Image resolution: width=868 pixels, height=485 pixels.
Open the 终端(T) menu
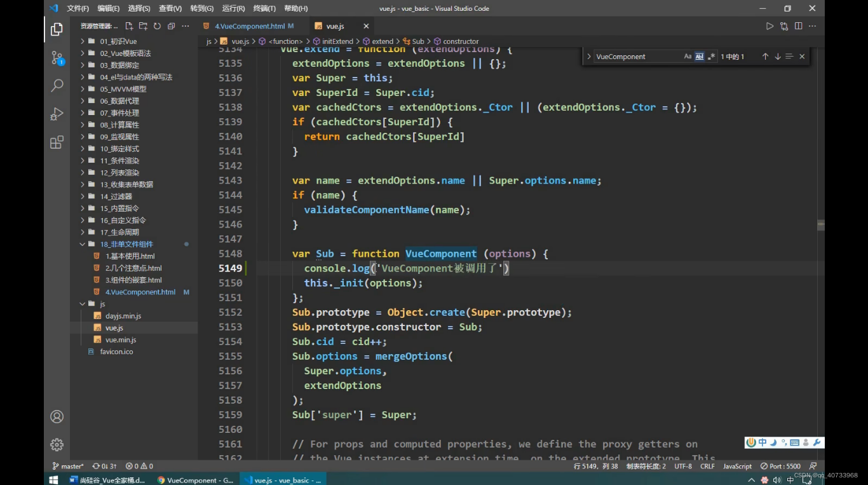[264, 8]
